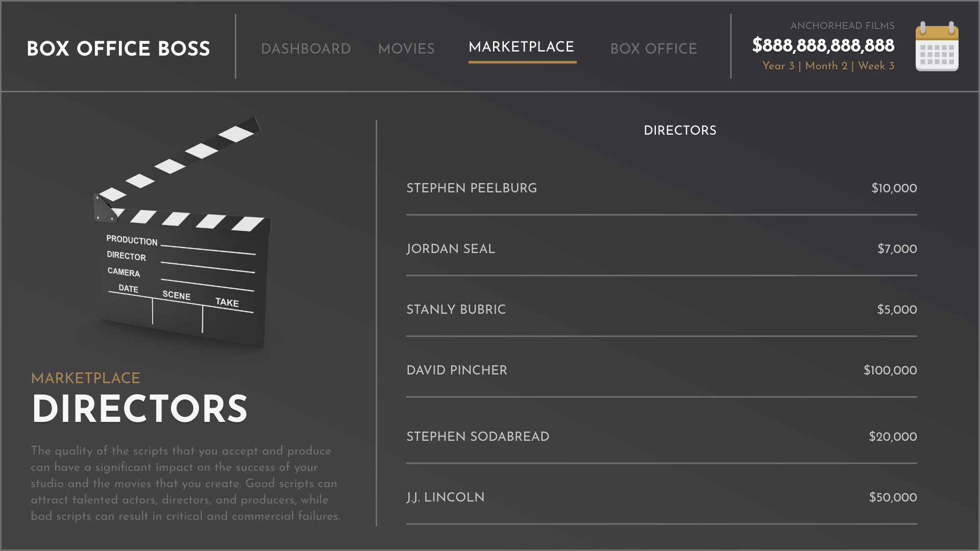This screenshot has height=551, width=980.
Task: Click the Year 3 date indicator
Action: click(x=828, y=66)
